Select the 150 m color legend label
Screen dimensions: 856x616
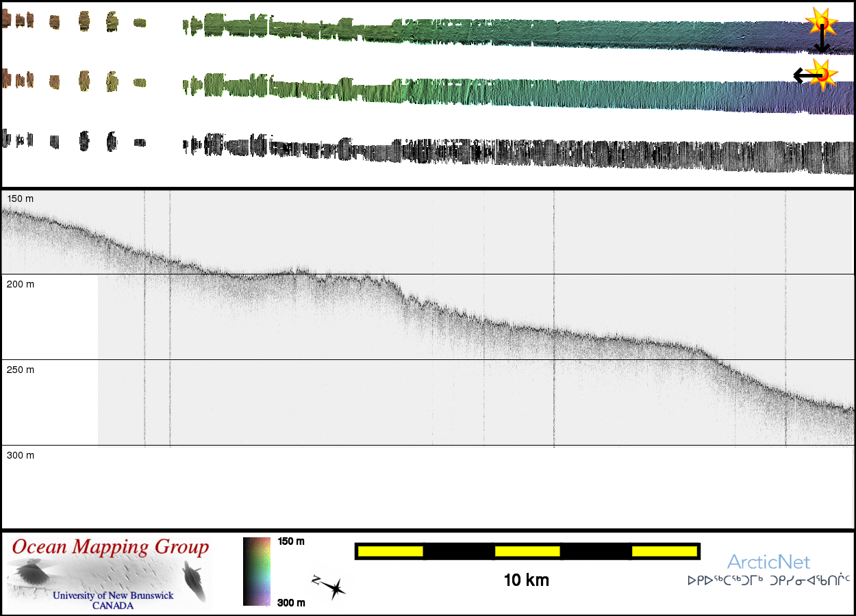pyautogui.click(x=291, y=541)
